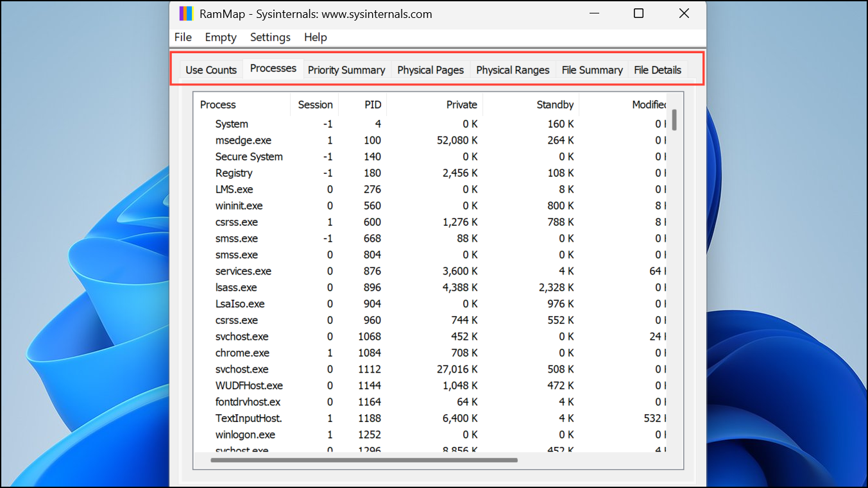Sort by the Standby column header
Viewport: 868px width, 488px height.
tap(555, 105)
